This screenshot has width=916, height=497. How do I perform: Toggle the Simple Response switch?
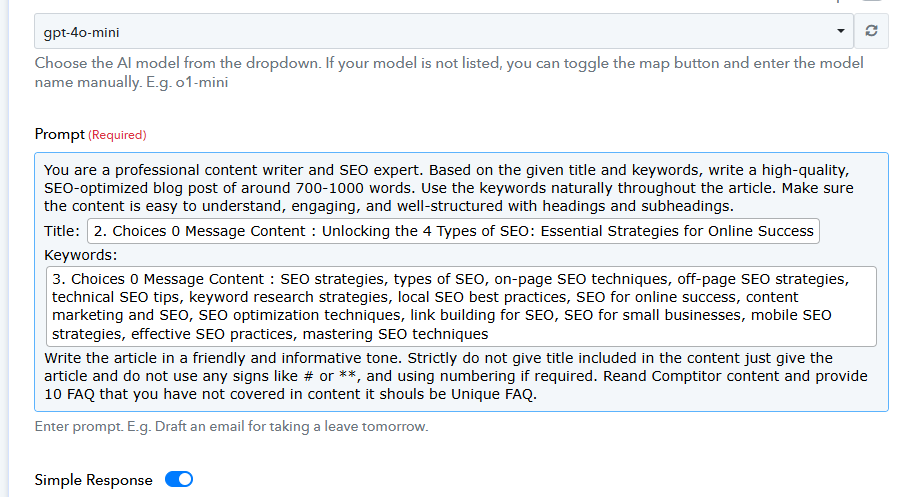(179, 479)
